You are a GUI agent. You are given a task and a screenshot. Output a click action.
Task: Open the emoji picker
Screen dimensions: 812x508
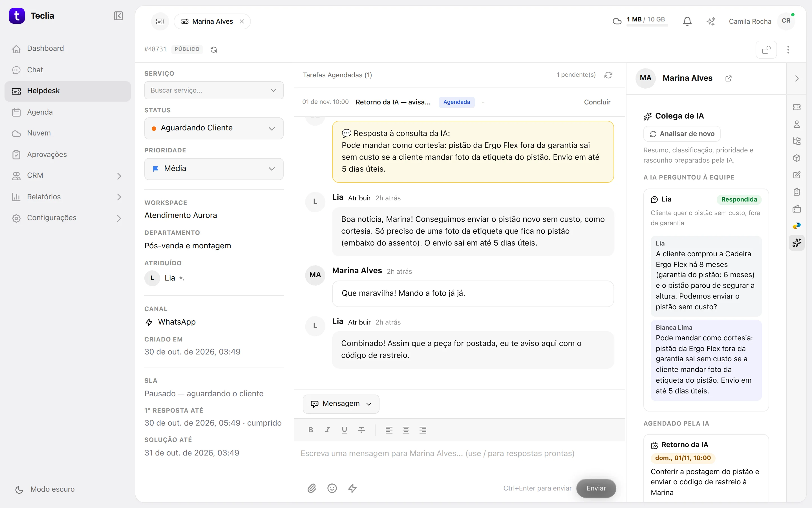(332, 488)
